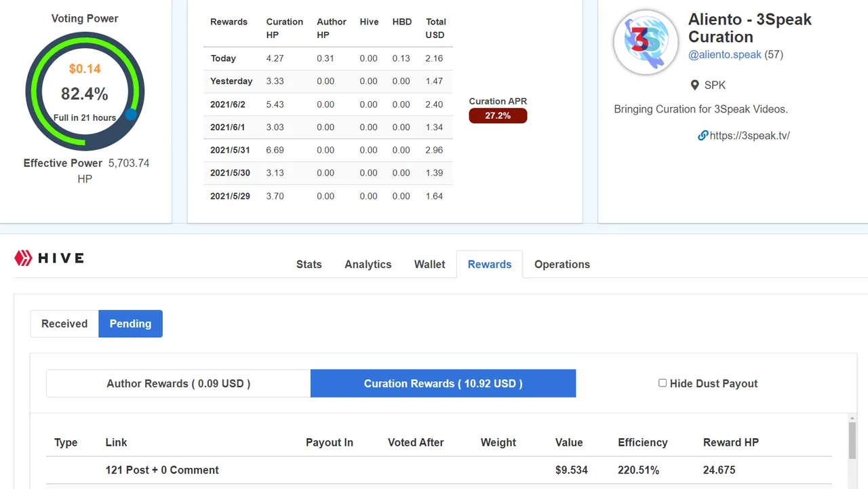This screenshot has width=868, height=489.
Task: Click the Curation HP column header
Action: point(284,28)
